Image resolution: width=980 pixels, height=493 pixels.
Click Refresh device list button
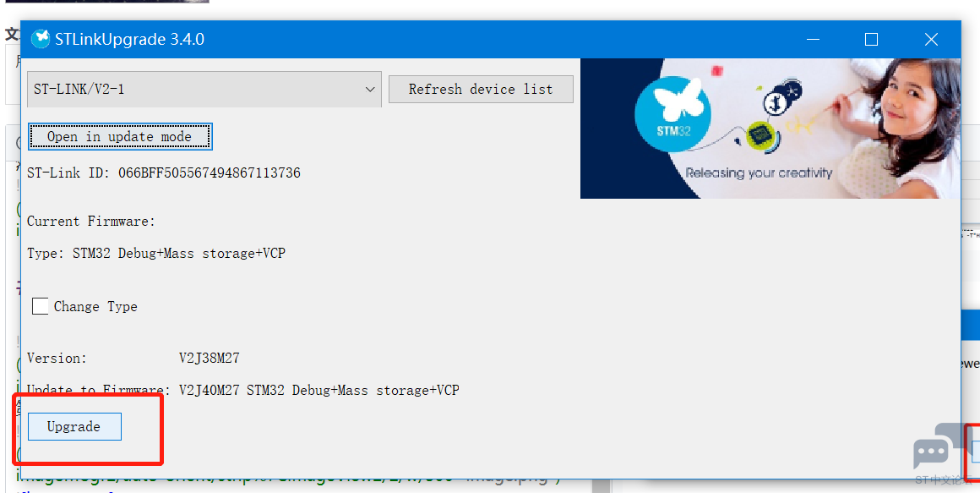pos(481,90)
